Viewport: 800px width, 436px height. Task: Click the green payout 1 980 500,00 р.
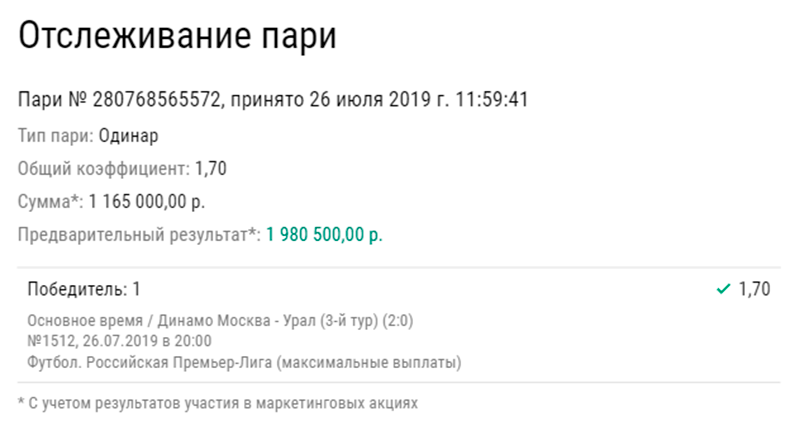pyautogui.click(x=324, y=236)
